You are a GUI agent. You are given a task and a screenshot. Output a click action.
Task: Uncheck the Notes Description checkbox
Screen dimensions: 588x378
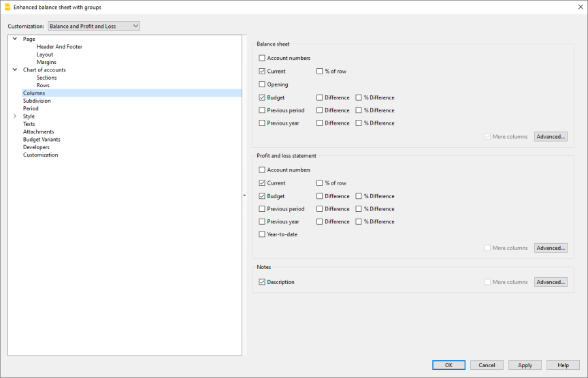click(262, 282)
